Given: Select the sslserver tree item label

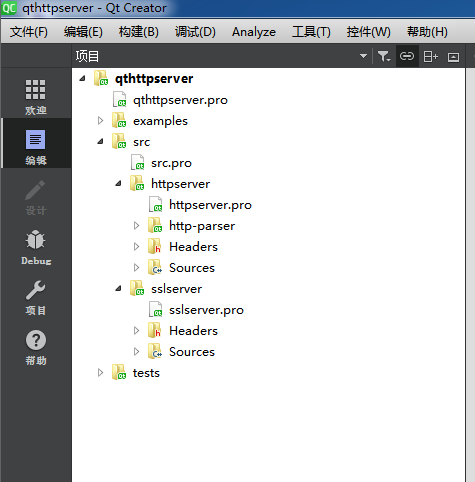Looking at the screenshot, I should (x=176, y=289).
